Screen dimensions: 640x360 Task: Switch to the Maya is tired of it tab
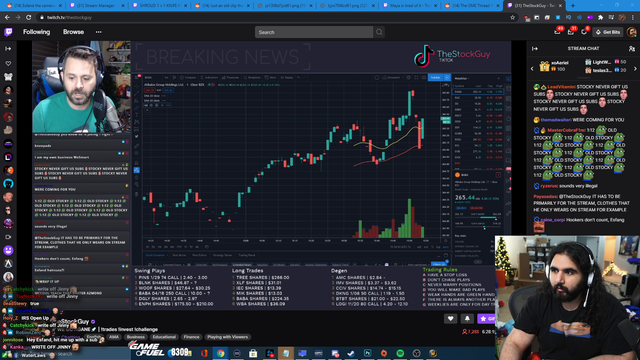point(409,6)
